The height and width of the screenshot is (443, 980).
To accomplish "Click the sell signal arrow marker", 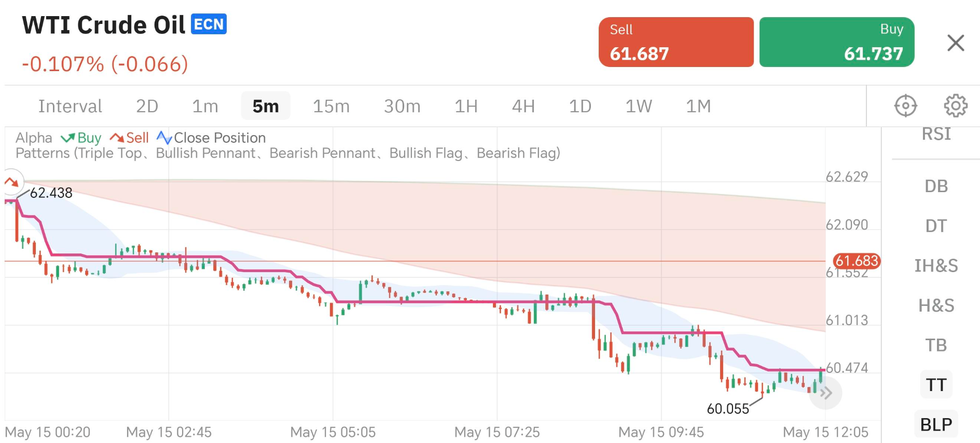I will pos(11,182).
